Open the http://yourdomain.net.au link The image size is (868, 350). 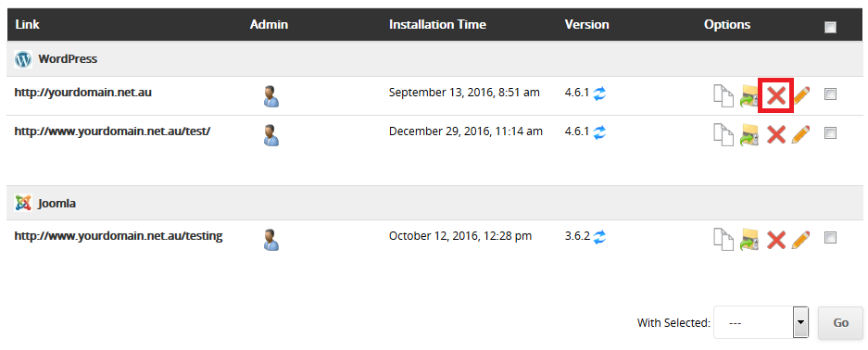point(83,93)
